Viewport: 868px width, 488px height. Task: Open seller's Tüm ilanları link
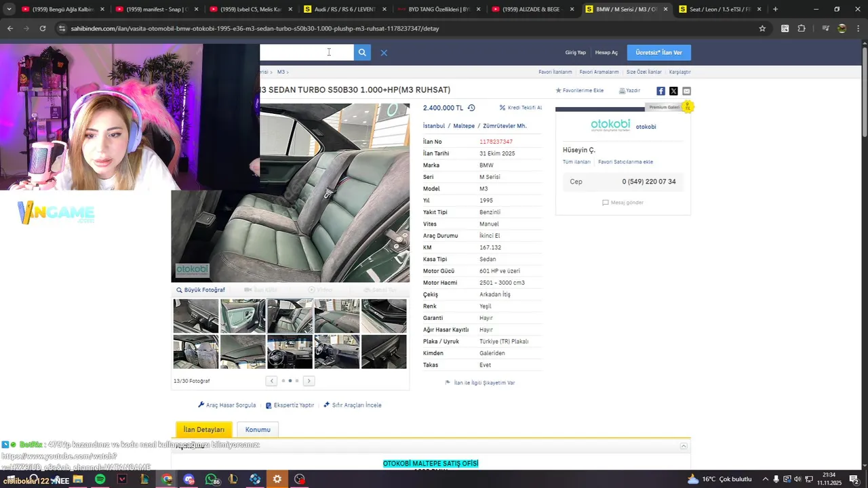576,162
